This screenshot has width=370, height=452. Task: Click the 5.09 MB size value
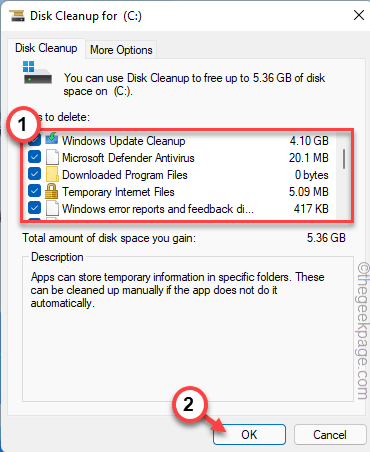309,192
